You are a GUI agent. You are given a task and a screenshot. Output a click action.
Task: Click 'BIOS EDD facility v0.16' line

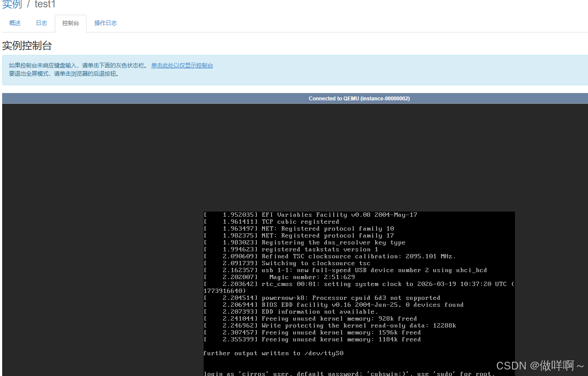pos(334,305)
